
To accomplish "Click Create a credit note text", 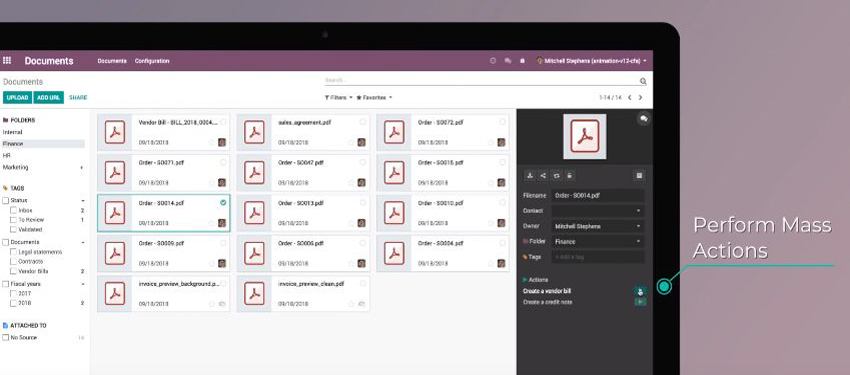I will (548, 302).
